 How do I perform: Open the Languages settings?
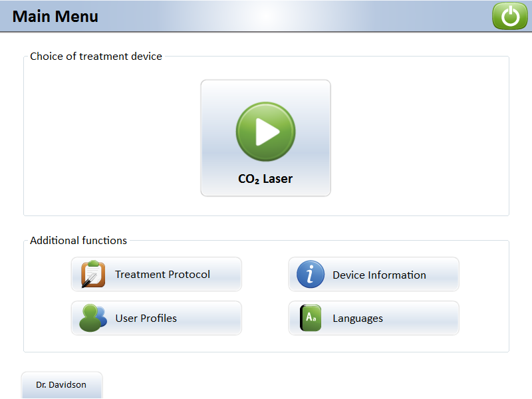tap(374, 318)
